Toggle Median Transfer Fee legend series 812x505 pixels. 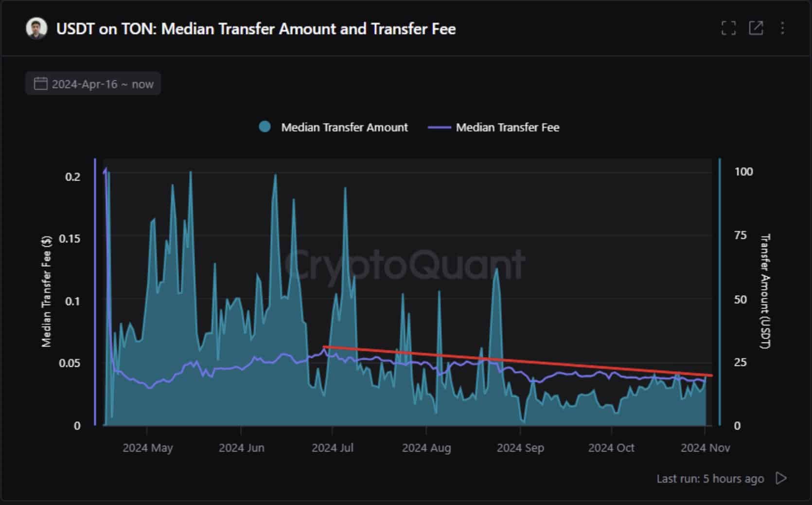point(507,127)
